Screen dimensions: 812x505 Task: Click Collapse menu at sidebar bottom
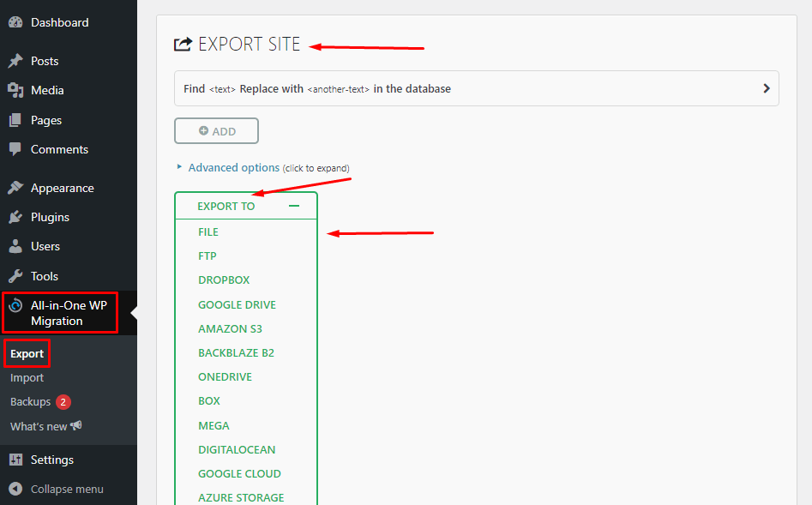click(67, 489)
